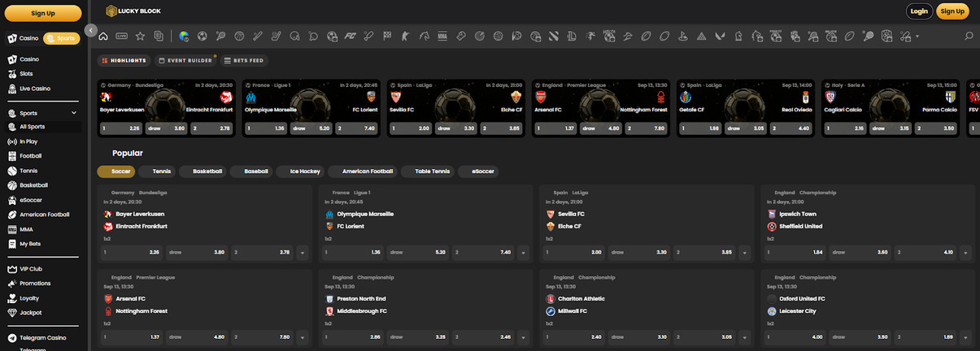
Task: Select the tennis racket icon in sports bar
Action: [220, 36]
